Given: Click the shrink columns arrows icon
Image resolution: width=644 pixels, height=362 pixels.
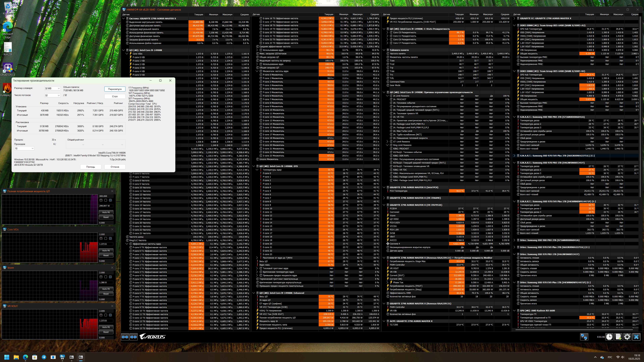Looking at the screenshot, I should [134, 337].
